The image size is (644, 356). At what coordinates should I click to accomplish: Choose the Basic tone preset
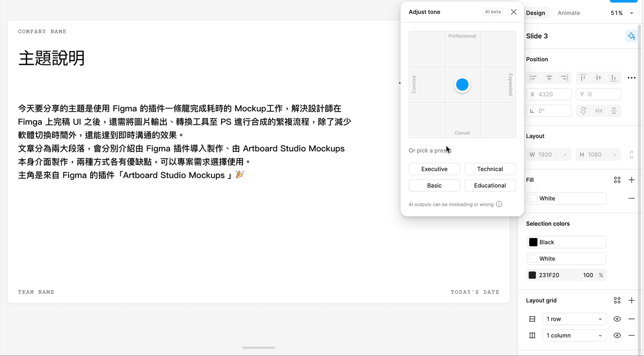[x=434, y=185]
